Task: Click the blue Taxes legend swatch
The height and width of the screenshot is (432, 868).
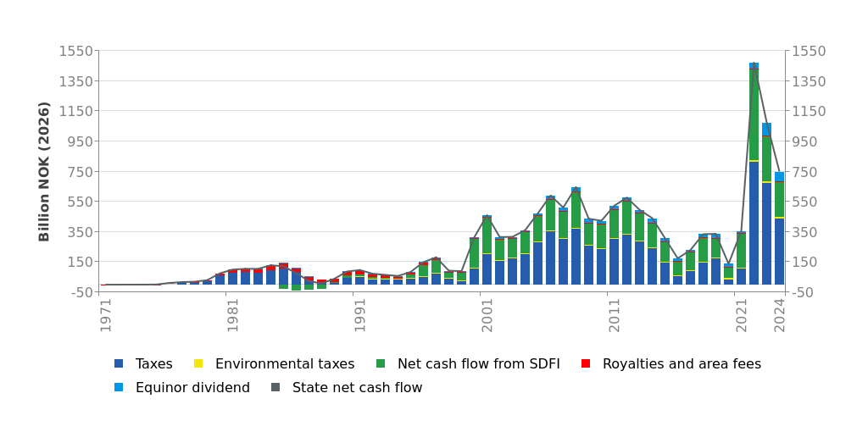Action: pos(119,364)
